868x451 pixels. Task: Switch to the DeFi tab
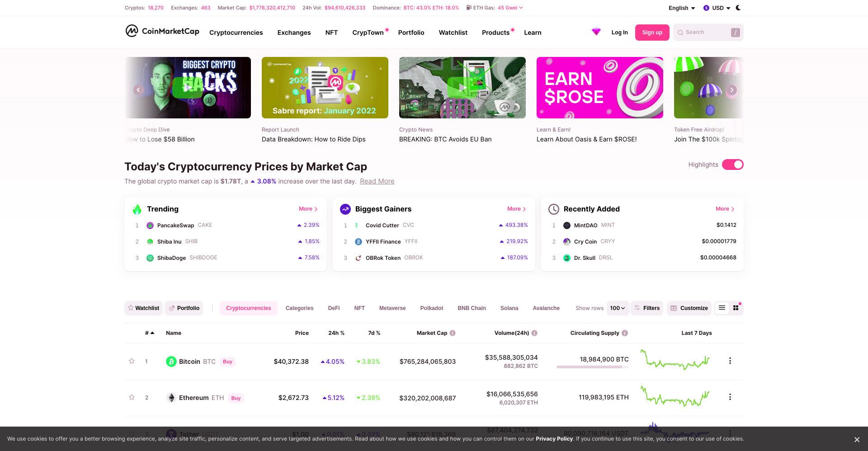pyautogui.click(x=334, y=308)
